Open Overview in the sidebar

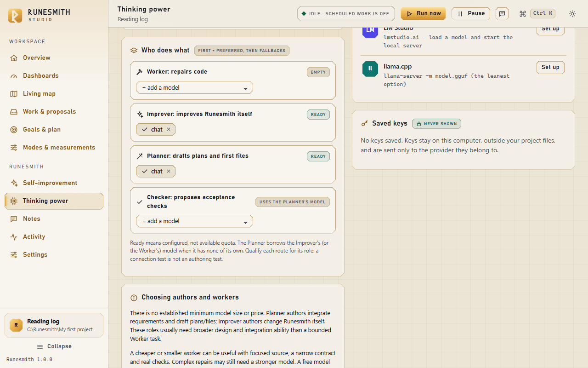coord(54,58)
